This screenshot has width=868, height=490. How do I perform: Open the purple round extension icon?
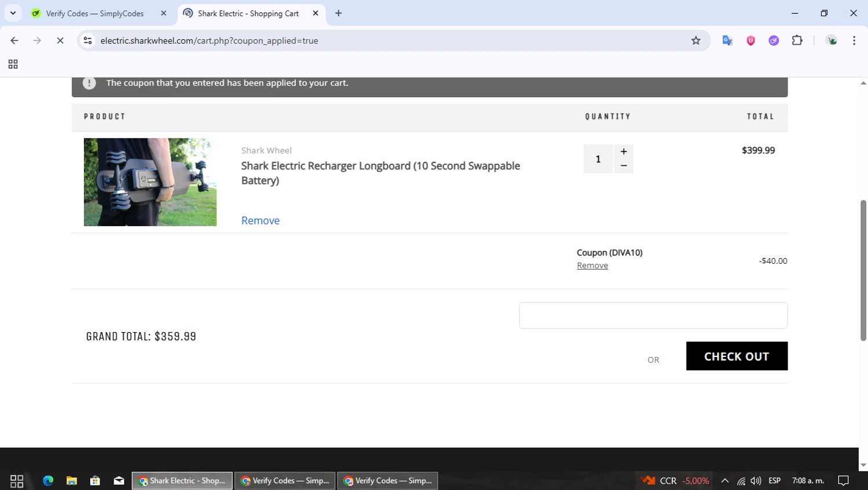tap(774, 40)
